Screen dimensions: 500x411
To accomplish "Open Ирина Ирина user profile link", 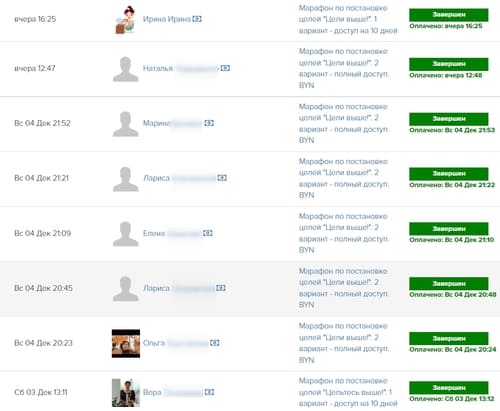I will coord(166,19).
